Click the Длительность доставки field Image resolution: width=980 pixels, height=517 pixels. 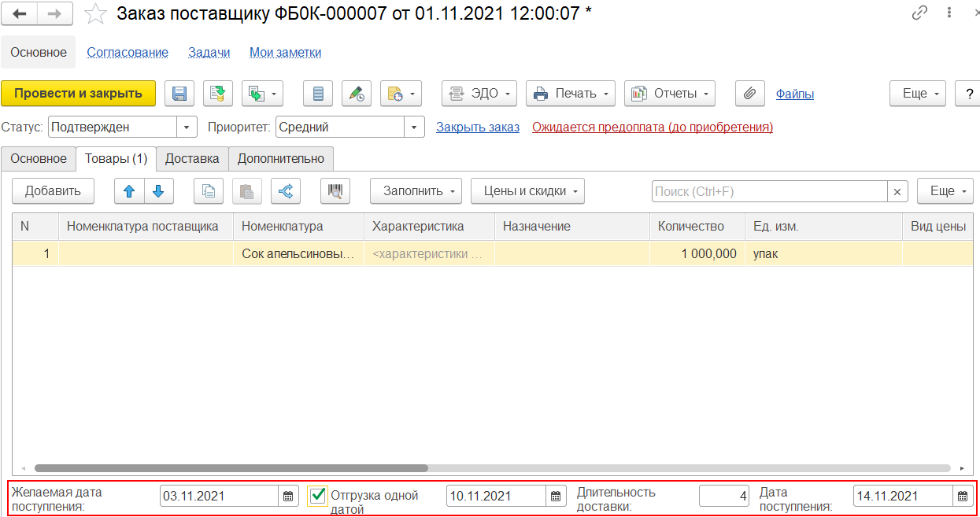pyautogui.click(x=724, y=496)
